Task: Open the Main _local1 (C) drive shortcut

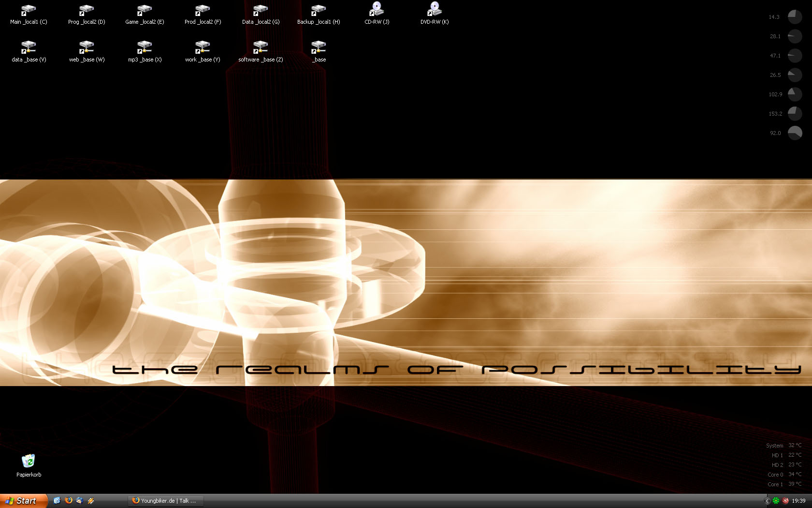Action: (x=29, y=15)
